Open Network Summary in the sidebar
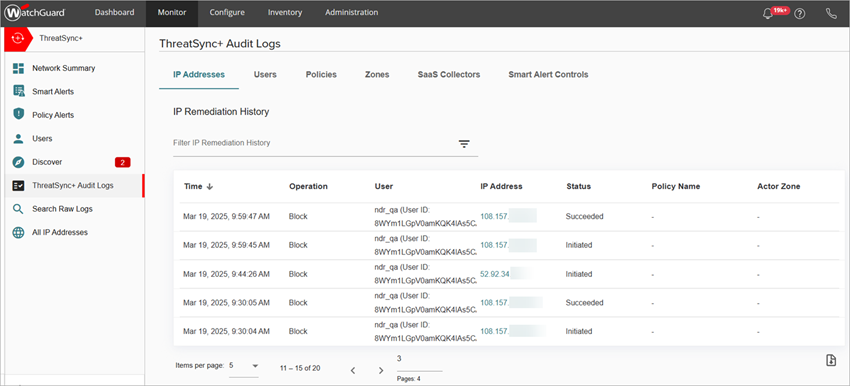 [63, 68]
